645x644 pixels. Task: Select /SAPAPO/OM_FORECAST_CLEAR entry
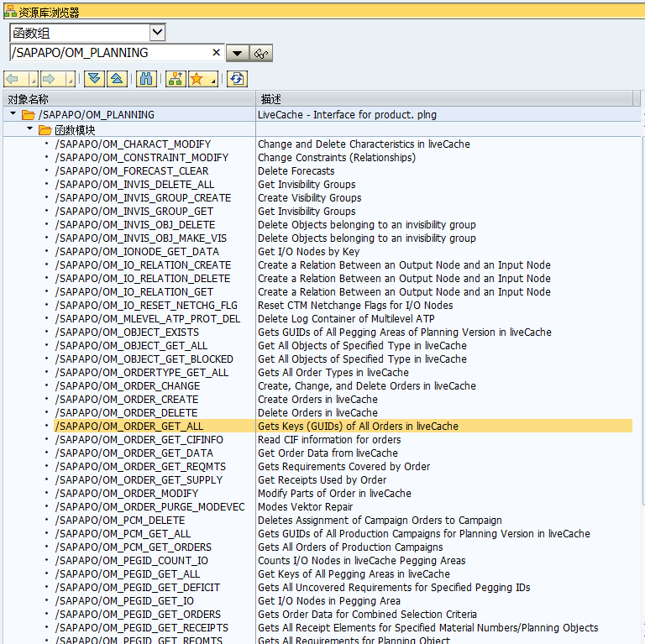click(132, 171)
